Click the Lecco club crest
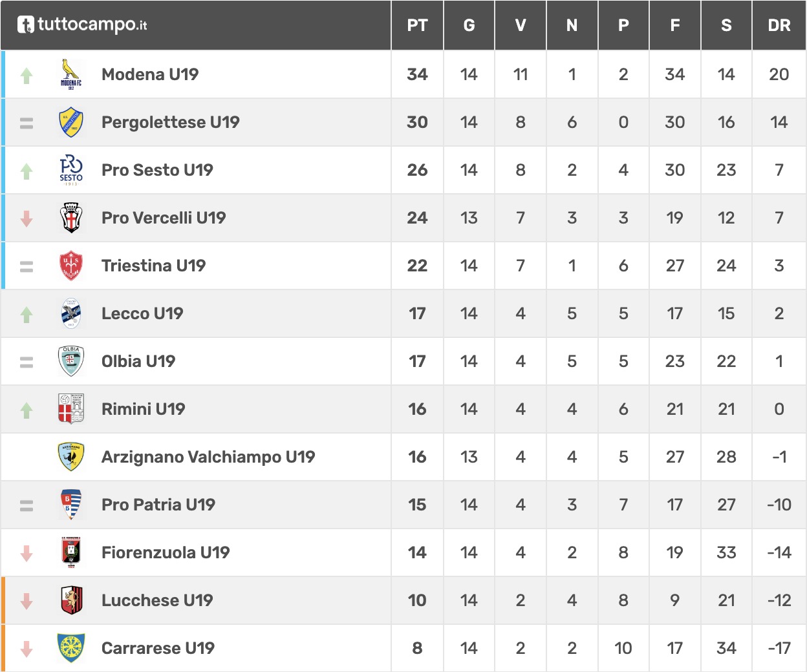Screen dimensions: 807x672 (x=71, y=313)
